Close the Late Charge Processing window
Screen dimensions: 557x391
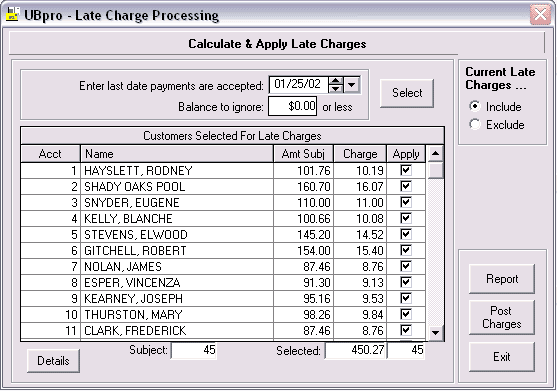pos(540,15)
